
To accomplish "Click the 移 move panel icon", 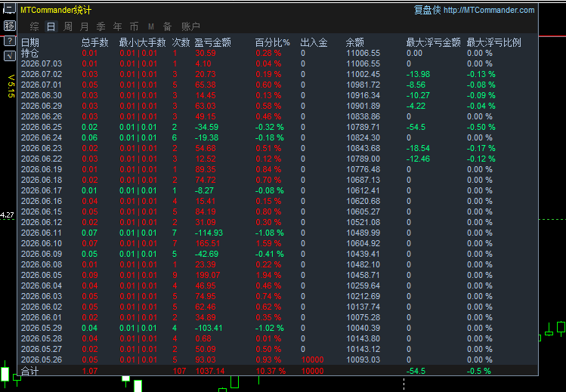I will [x=9, y=26].
